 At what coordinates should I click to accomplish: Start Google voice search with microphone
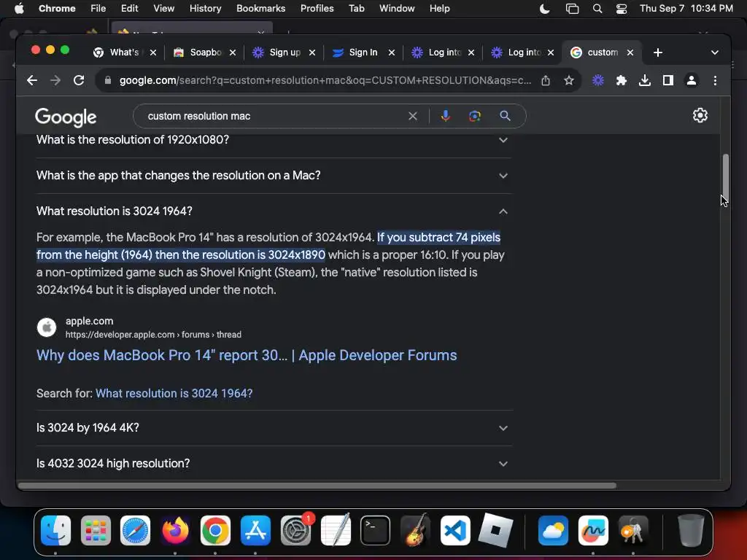pos(446,116)
